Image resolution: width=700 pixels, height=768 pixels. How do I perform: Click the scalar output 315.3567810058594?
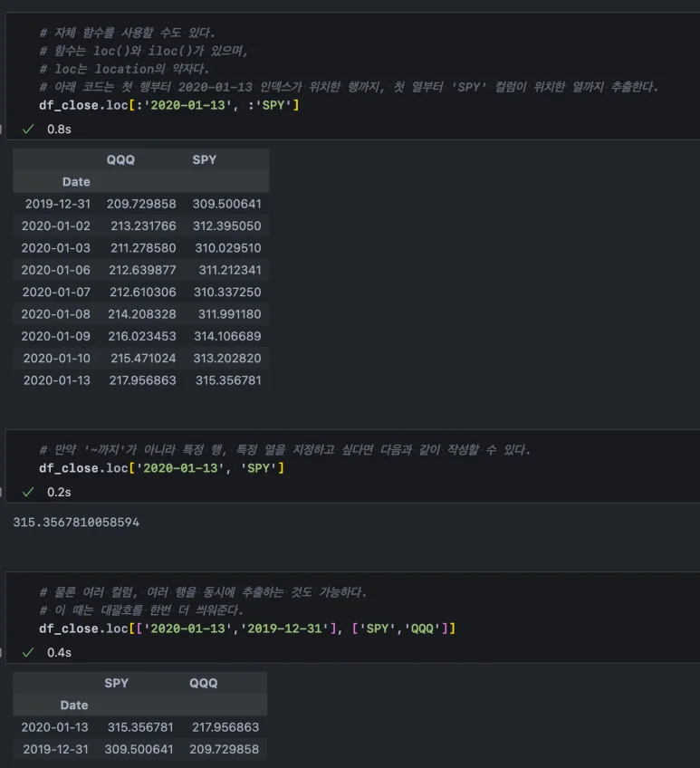coord(76,523)
